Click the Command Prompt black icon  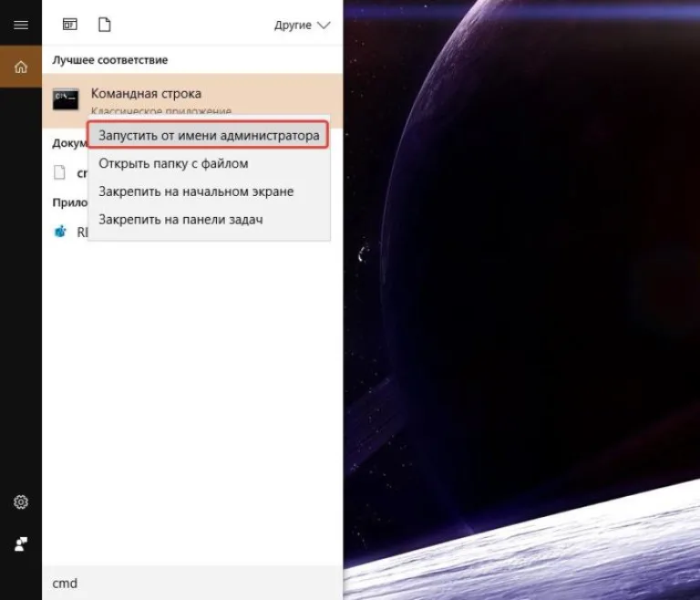pos(66,99)
